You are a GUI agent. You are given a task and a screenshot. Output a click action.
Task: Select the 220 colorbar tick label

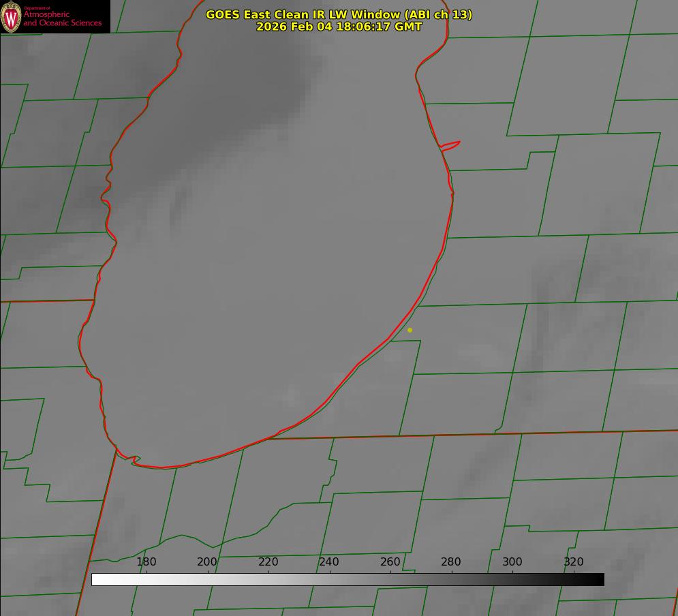pos(268,562)
